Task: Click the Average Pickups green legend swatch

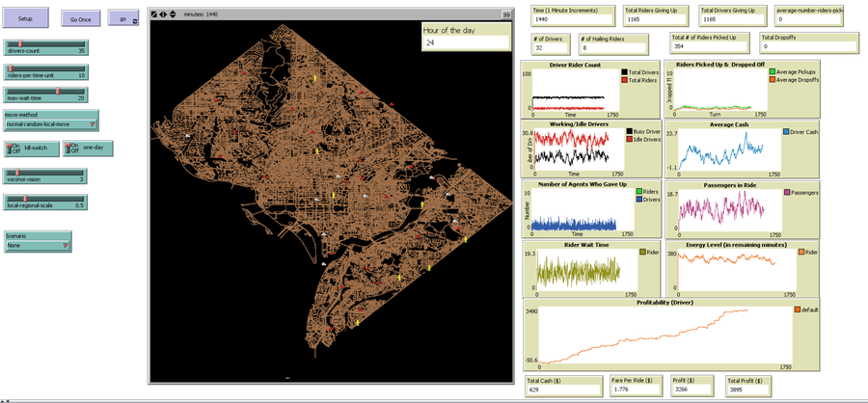Action: click(771, 71)
